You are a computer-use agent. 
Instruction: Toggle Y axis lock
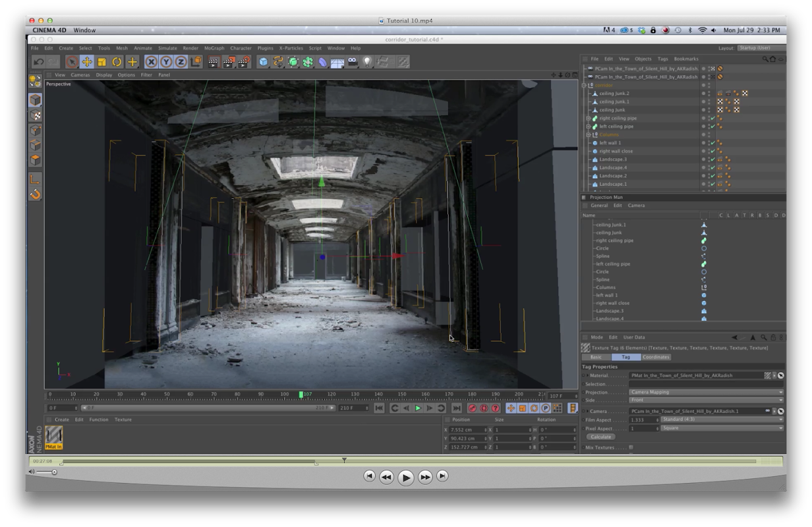[x=166, y=62]
